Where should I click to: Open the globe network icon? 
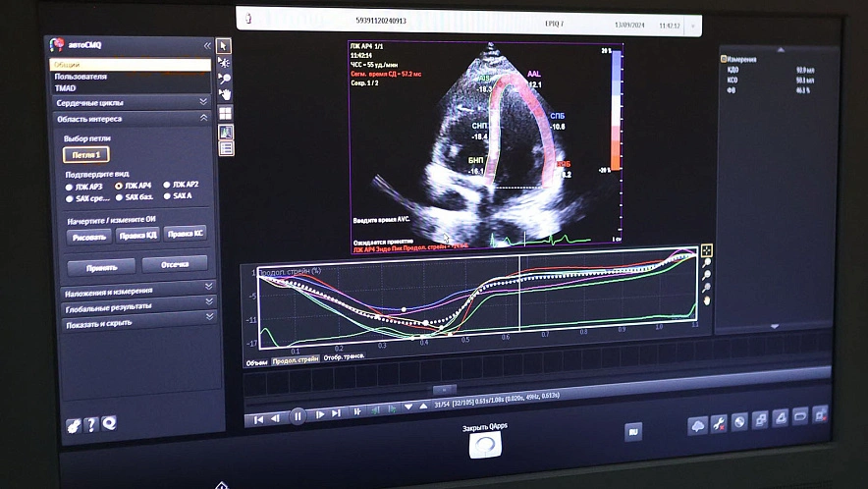tap(739, 421)
